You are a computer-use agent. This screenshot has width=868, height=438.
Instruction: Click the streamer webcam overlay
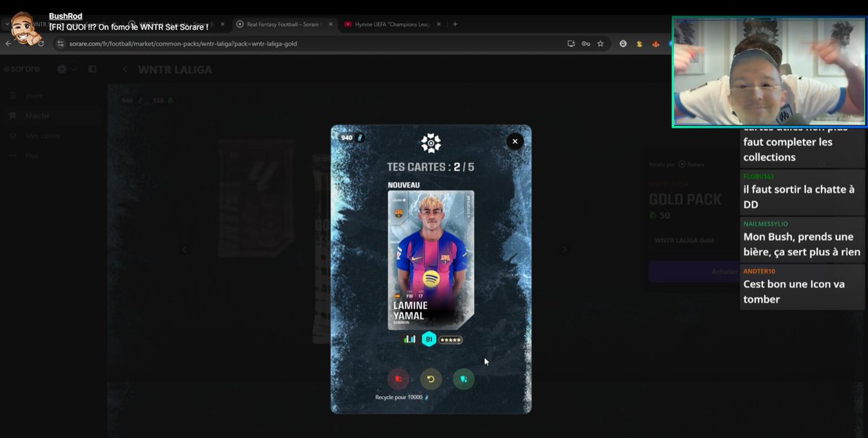pos(769,72)
